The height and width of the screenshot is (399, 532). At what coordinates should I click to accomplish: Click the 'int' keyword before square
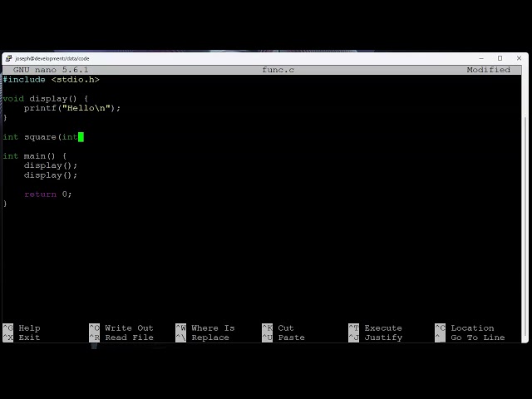[11, 137]
